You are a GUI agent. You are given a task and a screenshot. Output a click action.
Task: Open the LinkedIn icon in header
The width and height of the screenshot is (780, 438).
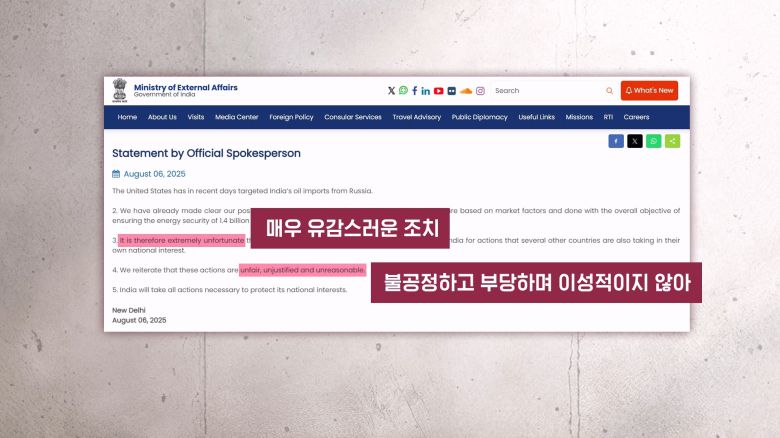point(426,91)
